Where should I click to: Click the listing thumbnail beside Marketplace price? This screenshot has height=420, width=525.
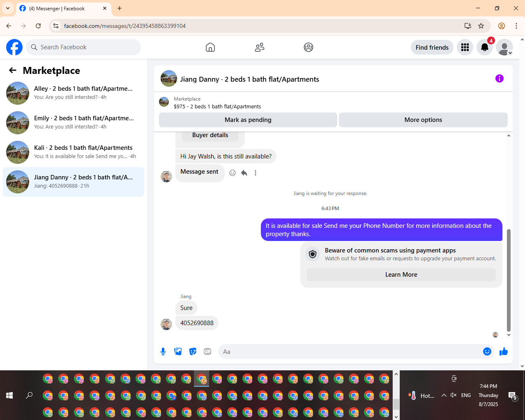click(164, 102)
